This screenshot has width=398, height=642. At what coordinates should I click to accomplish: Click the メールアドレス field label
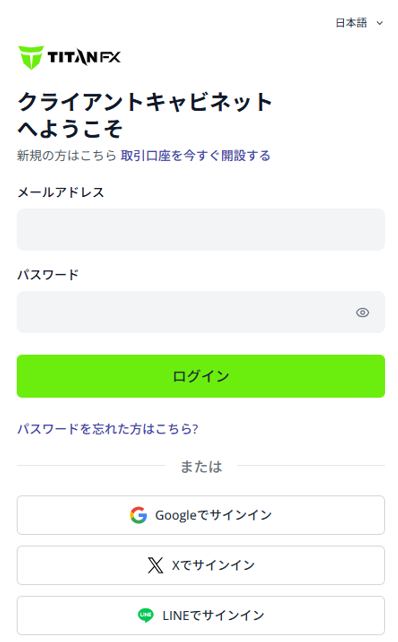pos(61,192)
